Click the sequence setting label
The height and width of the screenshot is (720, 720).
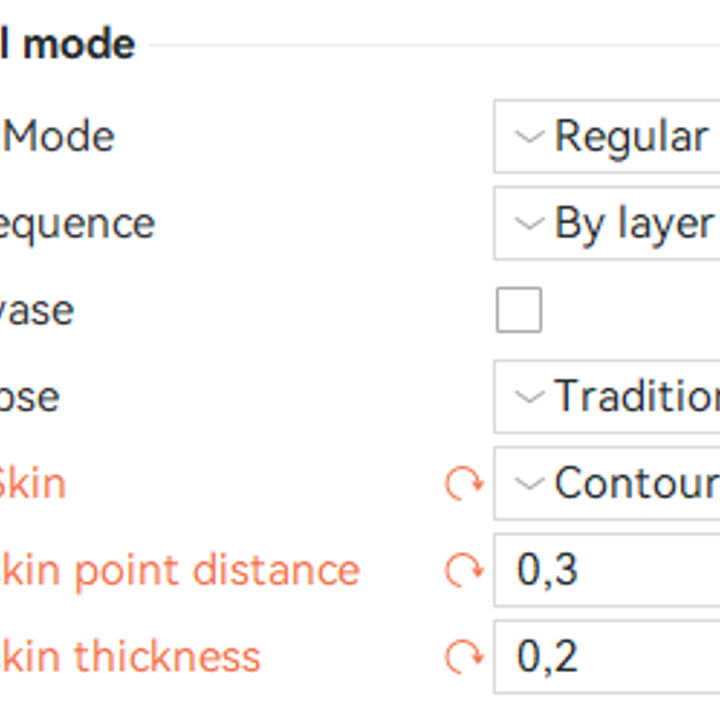(x=78, y=223)
